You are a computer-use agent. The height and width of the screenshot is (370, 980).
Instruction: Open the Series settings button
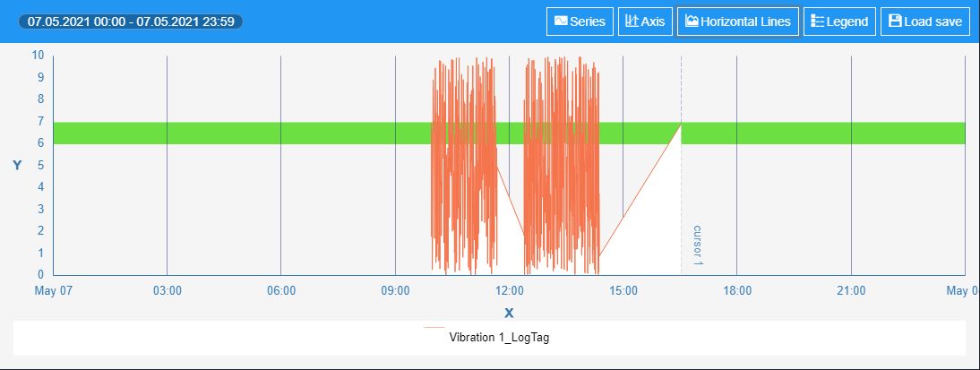click(580, 22)
